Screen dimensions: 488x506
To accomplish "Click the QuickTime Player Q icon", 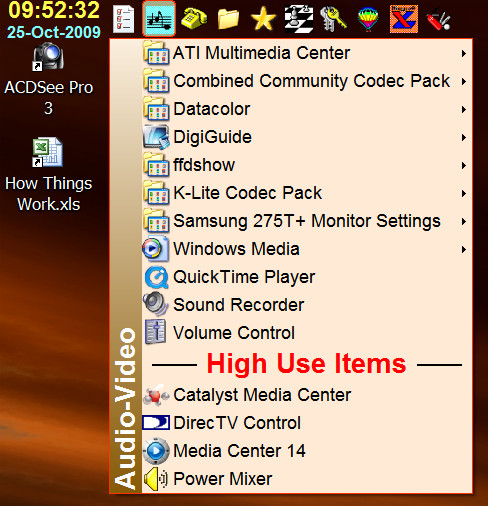I will tap(156, 277).
